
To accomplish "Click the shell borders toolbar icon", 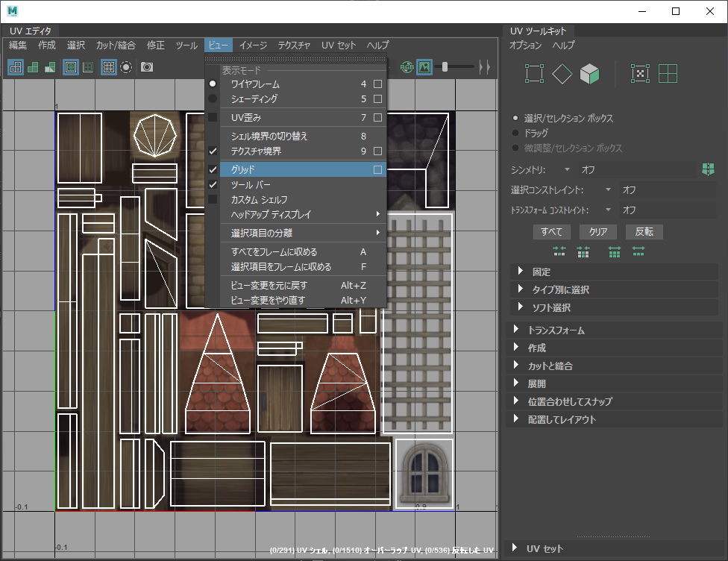I will pyautogui.click(x=88, y=67).
